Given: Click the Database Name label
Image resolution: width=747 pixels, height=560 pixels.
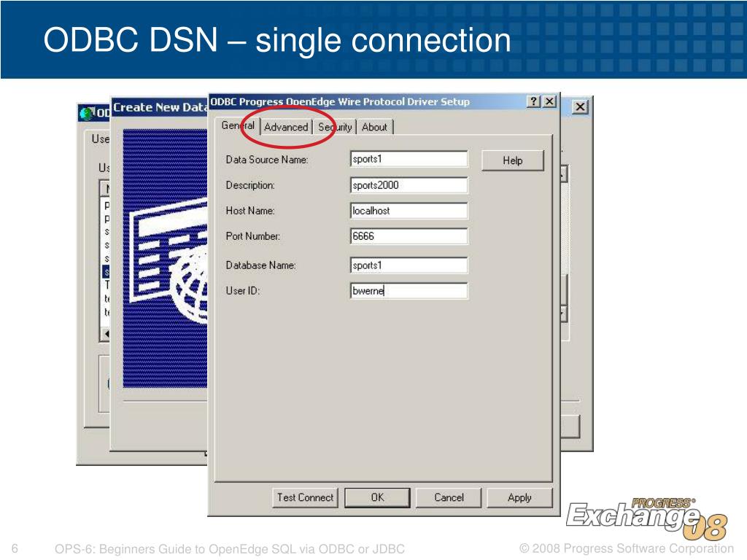Looking at the screenshot, I should tap(260, 265).
